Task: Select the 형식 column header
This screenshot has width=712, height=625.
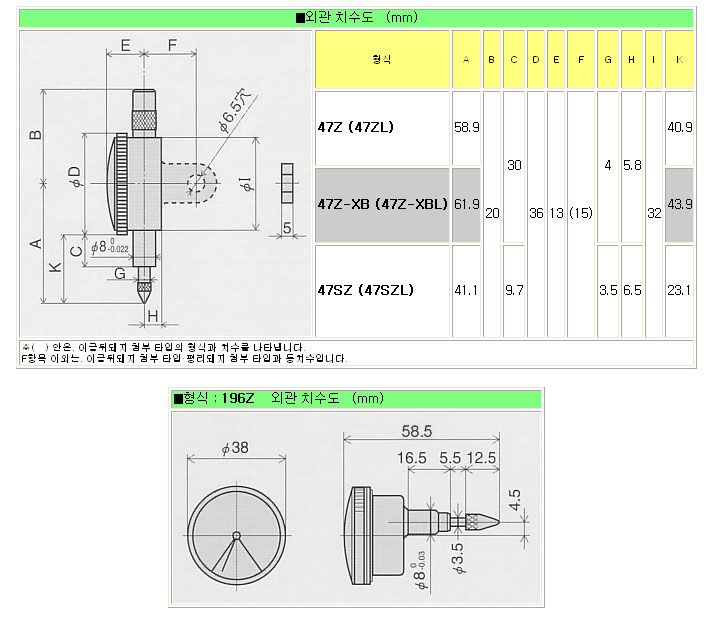Action: (382, 60)
